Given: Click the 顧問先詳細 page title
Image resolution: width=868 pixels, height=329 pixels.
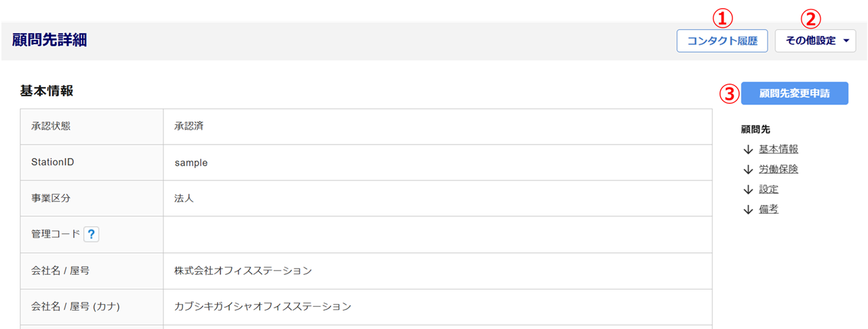Looking at the screenshot, I should pyautogui.click(x=50, y=40).
